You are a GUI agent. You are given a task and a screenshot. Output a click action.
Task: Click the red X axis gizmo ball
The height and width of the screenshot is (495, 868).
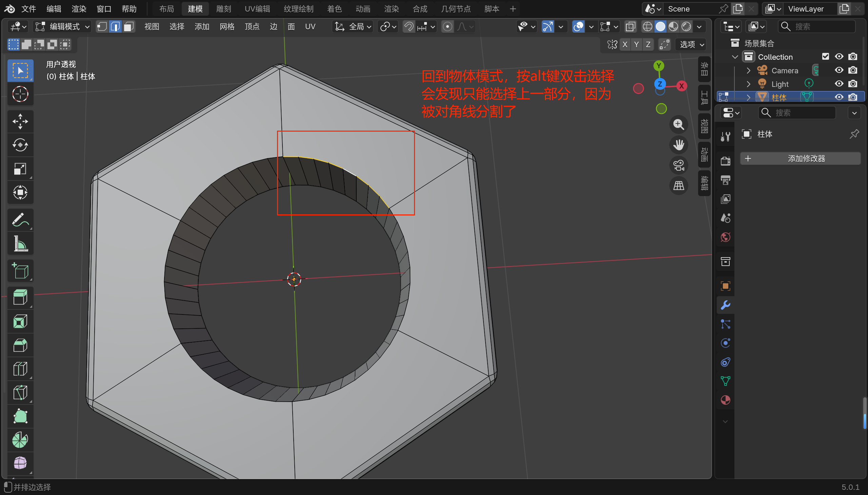(681, 86)
